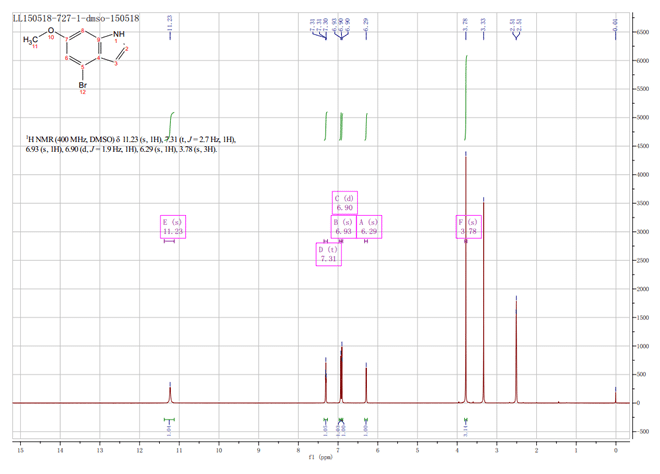The height and width of the screenshot is (474, 660).
Task: Click the methoxy O atom in structure
Action: click(x=51, y=30)
